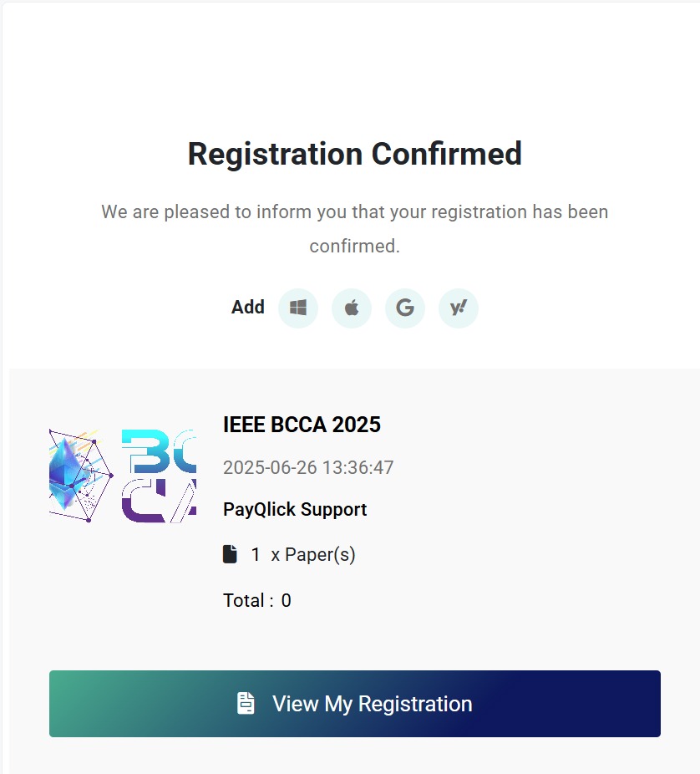This screenshot has width=700, height=774.
Task: Click the 2025-06-26 13:36:47 timestamp
Action: (x=308, y=467)
